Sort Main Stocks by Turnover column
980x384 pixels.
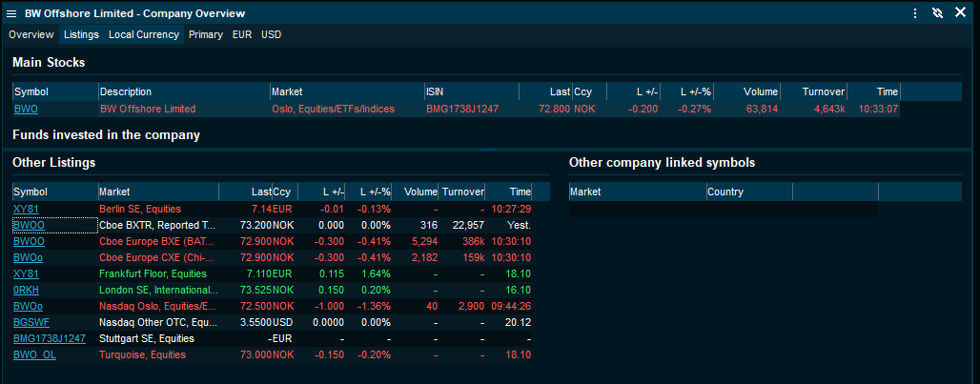[x=823, y=92]
